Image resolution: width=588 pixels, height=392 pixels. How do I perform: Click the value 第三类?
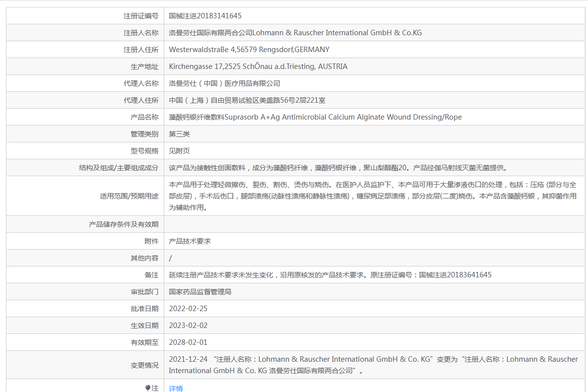179,134
